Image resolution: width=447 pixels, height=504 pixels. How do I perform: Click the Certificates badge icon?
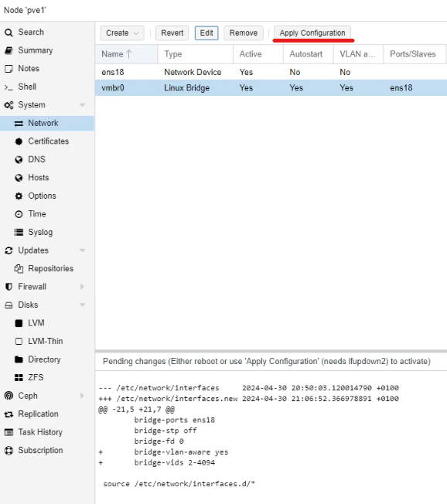pos(19,141)
